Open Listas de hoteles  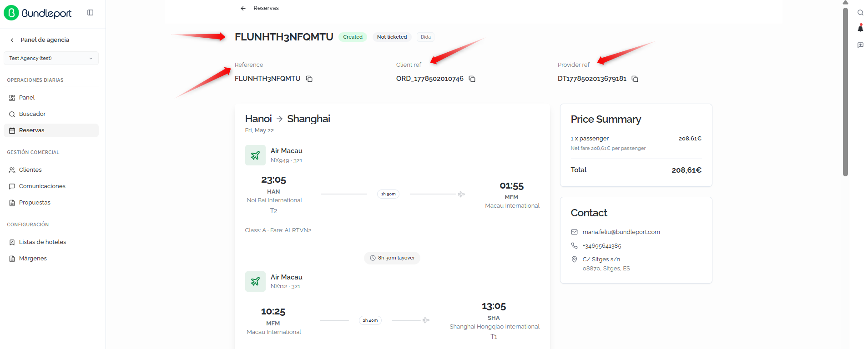tap(51, 242)
